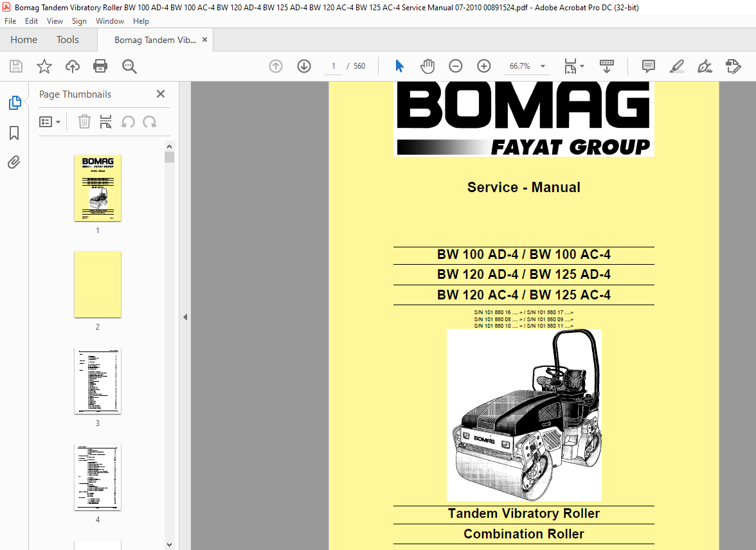Rotate page clockwise
756x550 pixels.
149,122
